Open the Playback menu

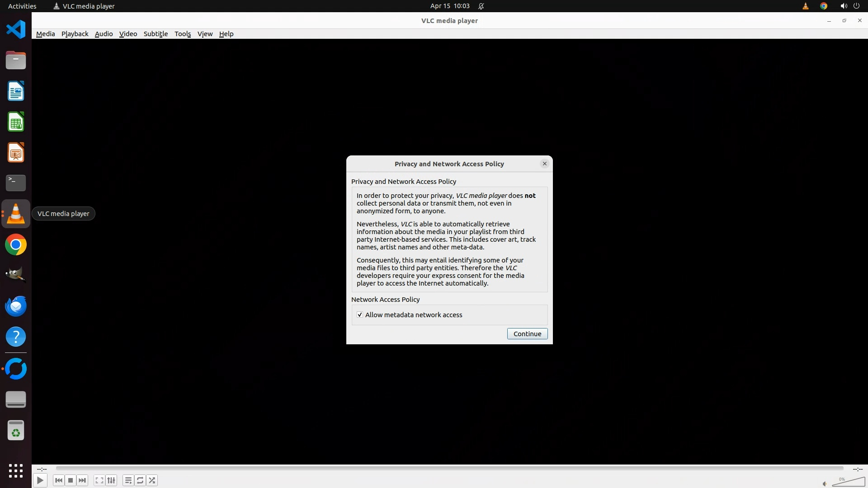75,34
